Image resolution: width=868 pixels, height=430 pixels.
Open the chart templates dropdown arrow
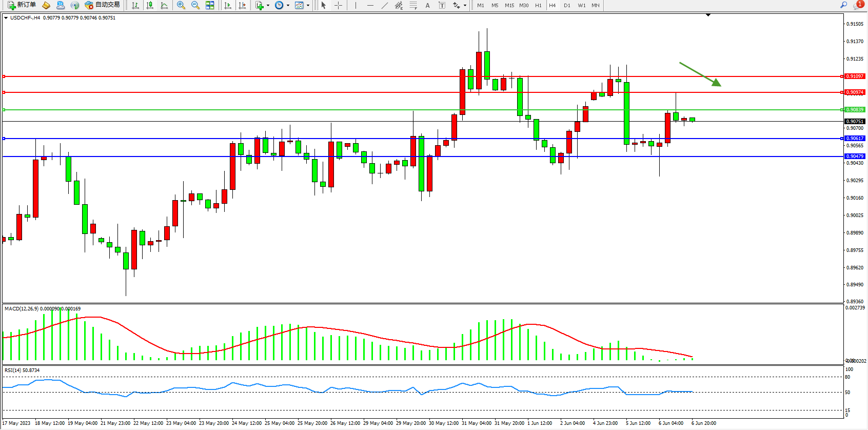pyautogui.click(x=308, y=6)
